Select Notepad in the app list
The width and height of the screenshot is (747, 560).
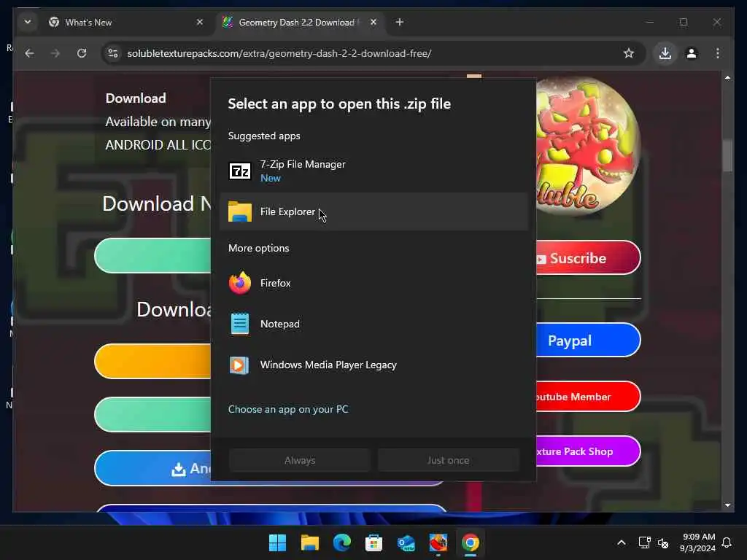click(x=374, y=324)
